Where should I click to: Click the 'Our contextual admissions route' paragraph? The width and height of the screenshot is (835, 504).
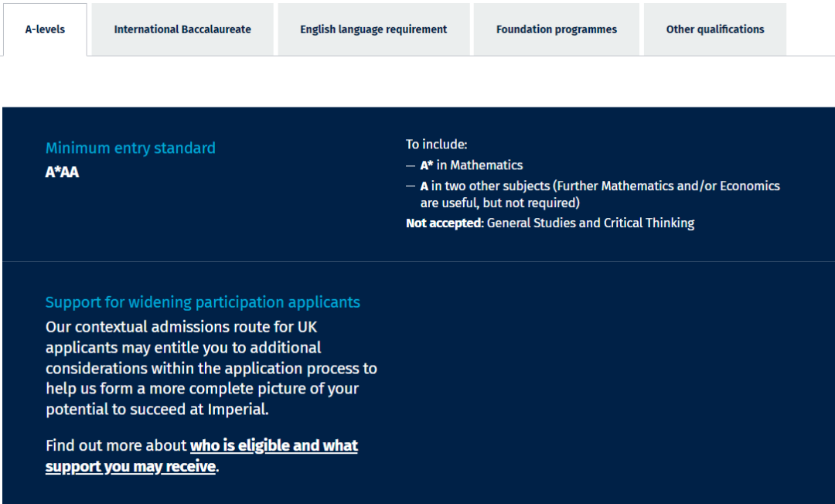[x=181, y=327]
